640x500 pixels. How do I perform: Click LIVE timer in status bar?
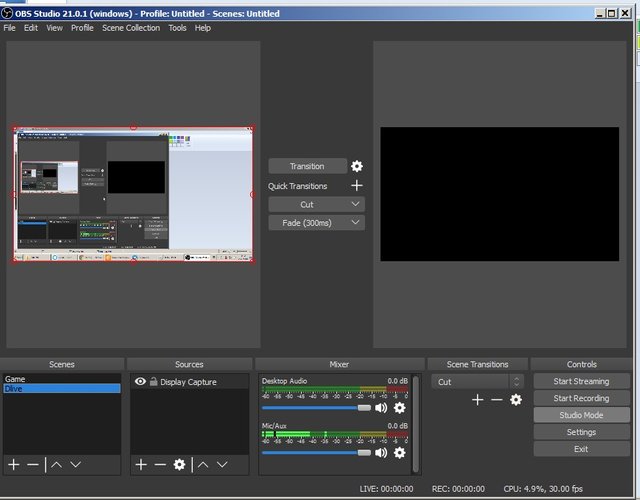pos(386,489)
